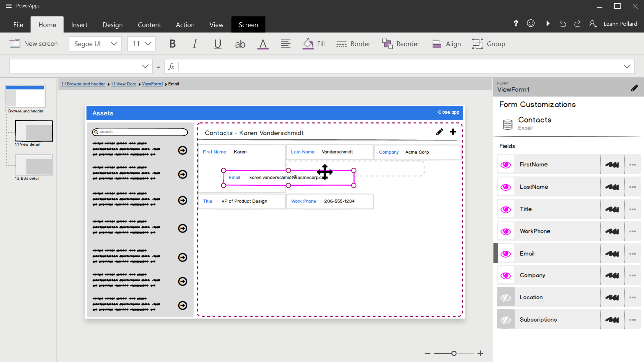Click the Help question mark icon
This screenshot has width=644, height=362.
(516, 23)
